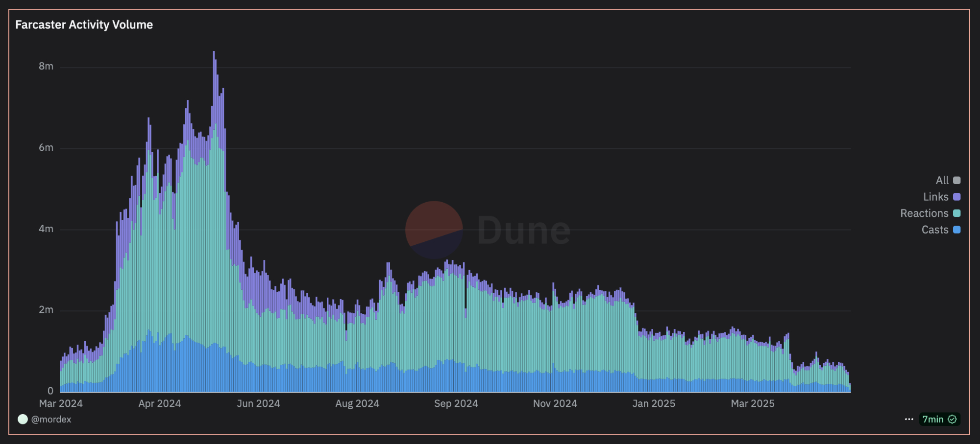Select the All legend text entry
The image size is (980, 444).
943,180
